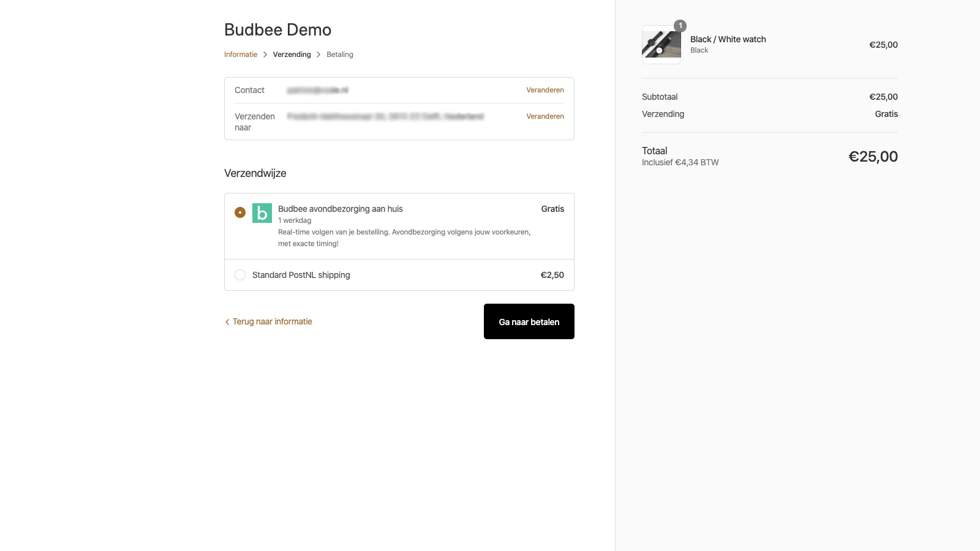Viewport: 980px width, 551px height.
Task: Click the Subtotaal label
Action: pyautogui.click(x=660, y=97)
